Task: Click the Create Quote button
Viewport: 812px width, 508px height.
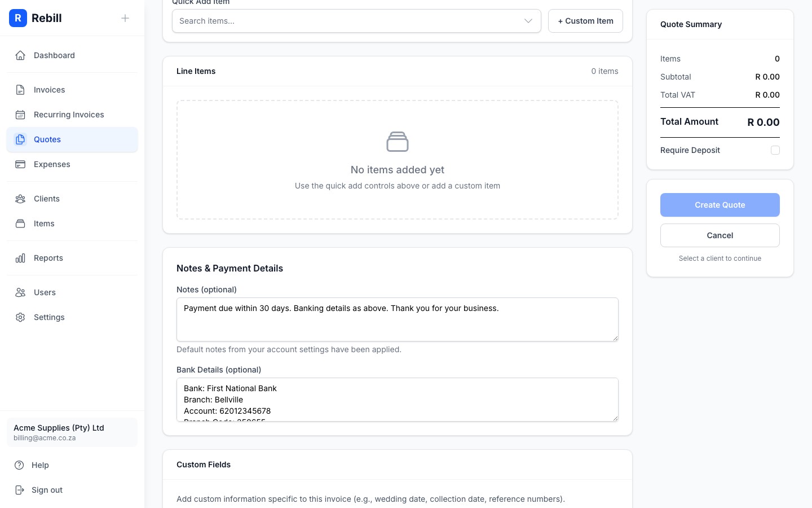Action: 720,205
